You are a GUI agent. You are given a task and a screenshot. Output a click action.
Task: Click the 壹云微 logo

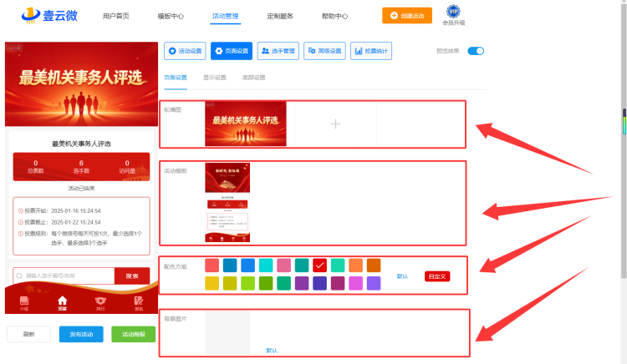(49, 16)
